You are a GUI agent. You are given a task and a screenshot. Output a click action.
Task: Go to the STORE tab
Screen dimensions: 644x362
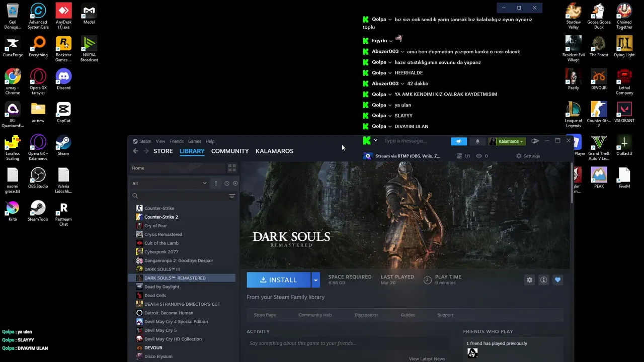coord(163,151)
